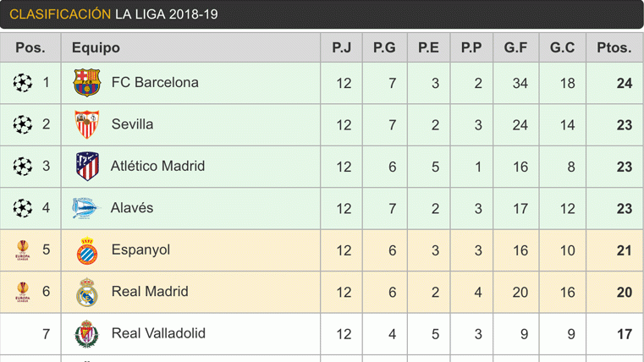Open the Atlético Madrid team name link

coord(157,166)
